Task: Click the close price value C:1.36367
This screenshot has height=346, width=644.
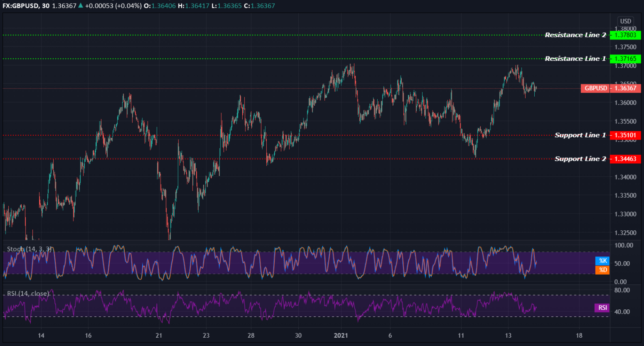Action: click(260, 6)
